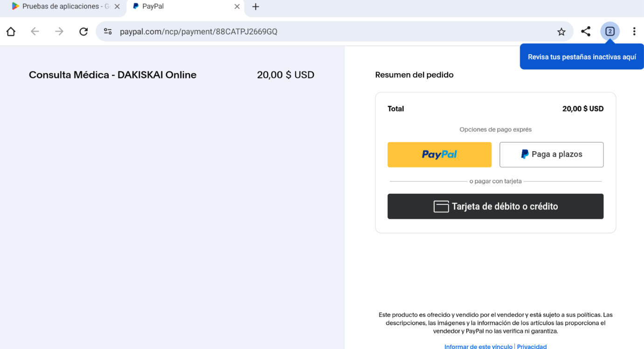The width and height of the screenshot is (644, 349).
Task: Open site settings icon in address bar
Action: click(x=108, y=32)
